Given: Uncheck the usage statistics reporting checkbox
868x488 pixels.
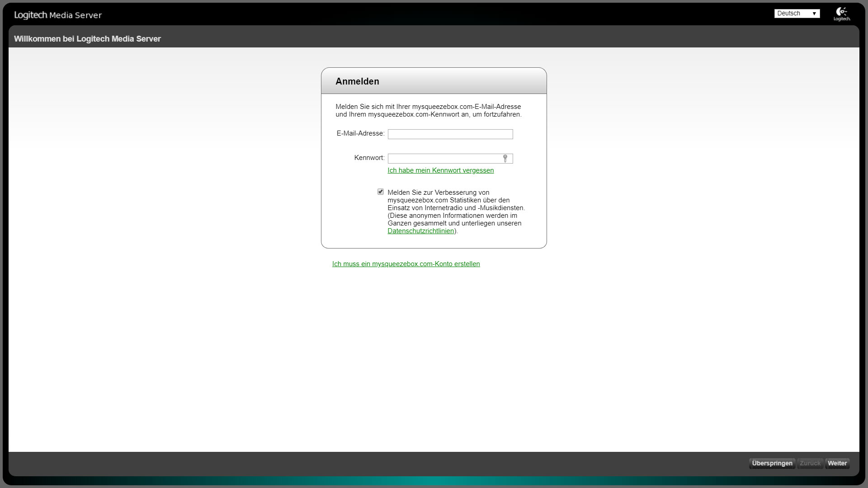Looking at the screenshot, I should [381, 192].
